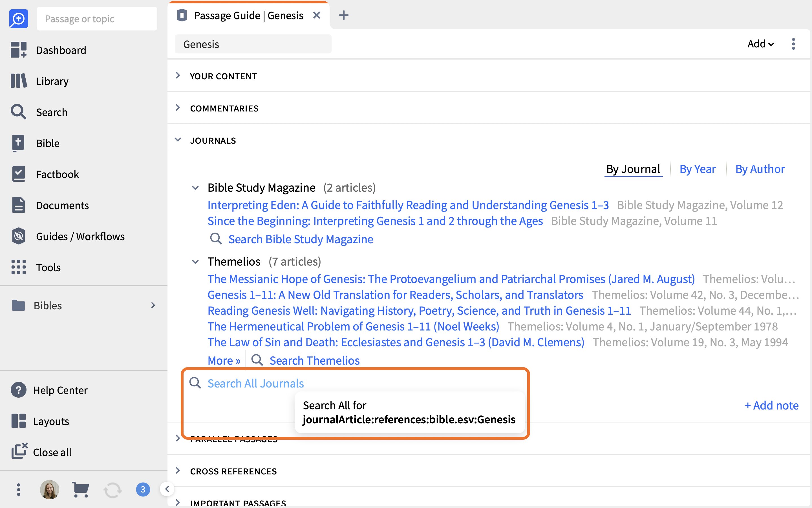Image resolution: width=812 pixels, height=508 pixels.
Task: Switch to the By Author view
Action: 760,169
